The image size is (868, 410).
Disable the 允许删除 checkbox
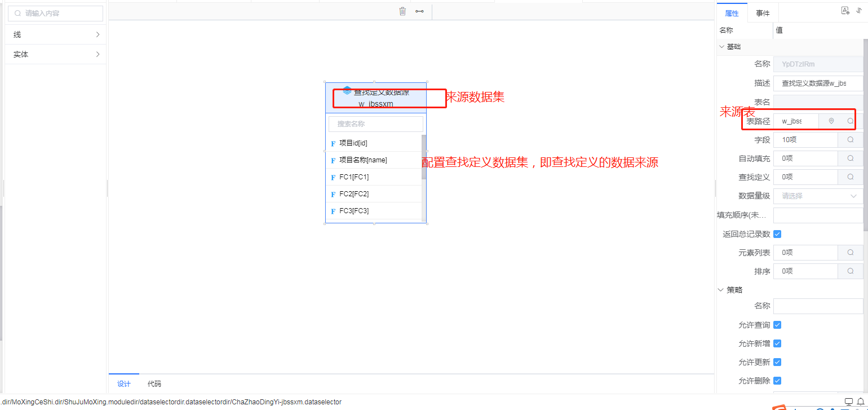(777, 381)
